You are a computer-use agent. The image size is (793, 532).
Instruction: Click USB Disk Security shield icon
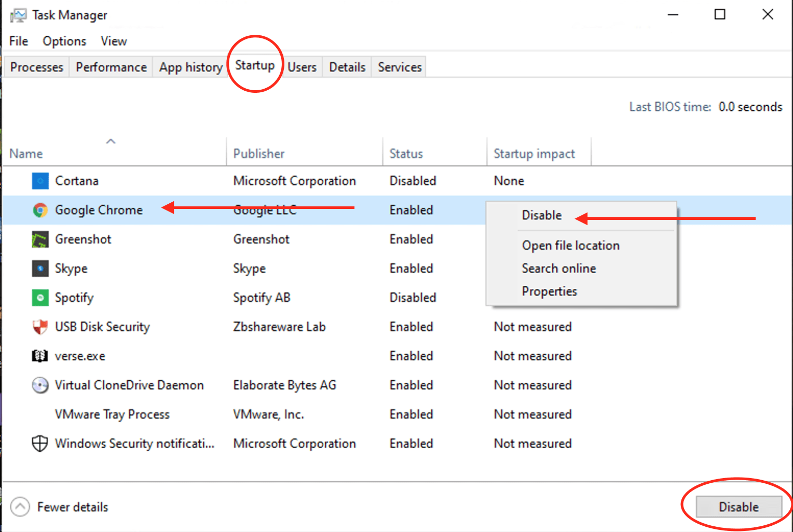coord(40,327)
